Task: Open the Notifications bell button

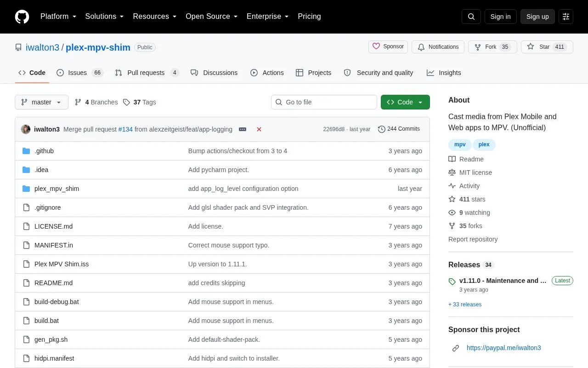Action: 438,47
